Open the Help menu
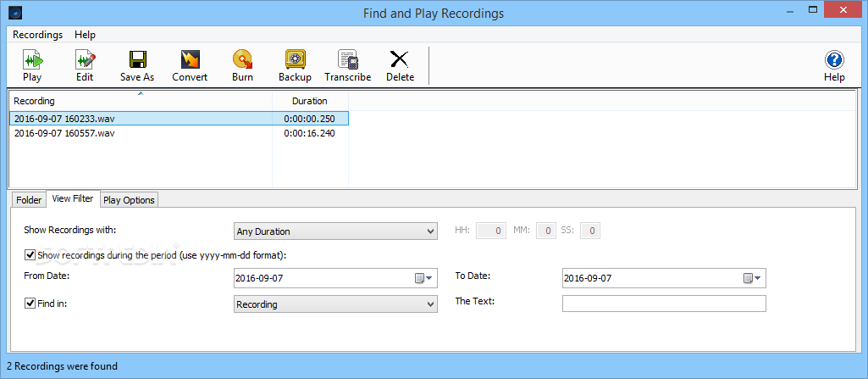 pyautogui.click(x=86, y=35)
